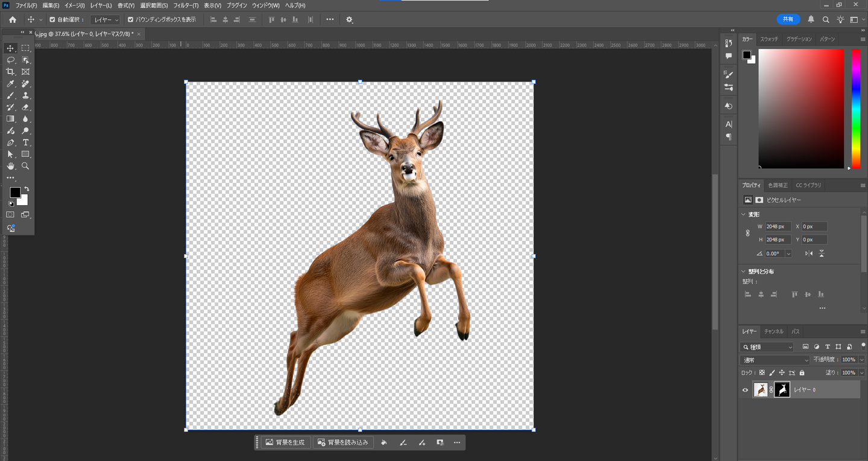
Task: Select the Crop tool
Action: [x=10, y=72]
